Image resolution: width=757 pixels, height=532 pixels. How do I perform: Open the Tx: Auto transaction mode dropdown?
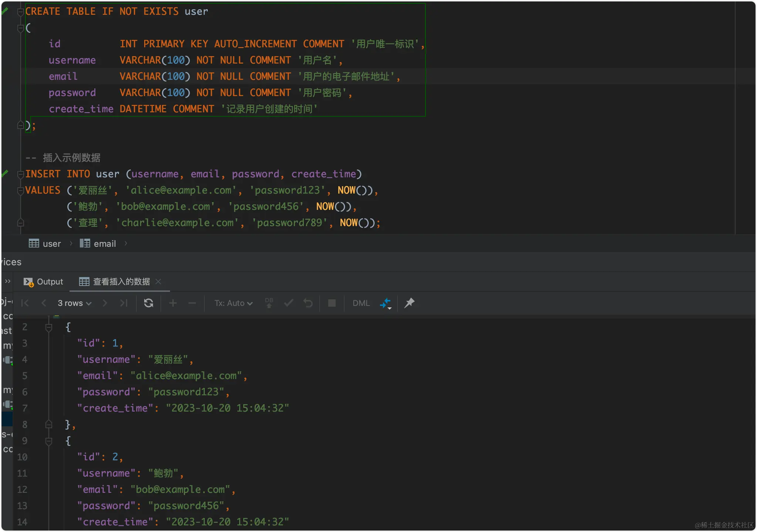(x=233, y=303)
